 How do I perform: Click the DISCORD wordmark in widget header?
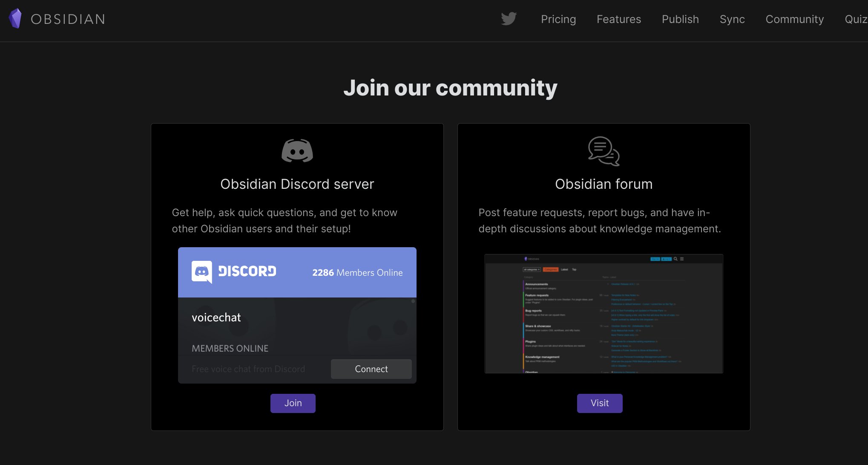(247, 271)
